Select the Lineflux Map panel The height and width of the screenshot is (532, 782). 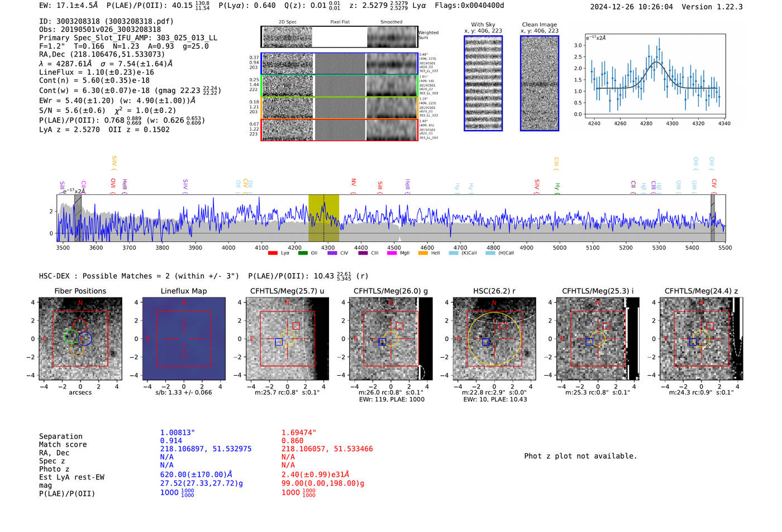(184, 339)
